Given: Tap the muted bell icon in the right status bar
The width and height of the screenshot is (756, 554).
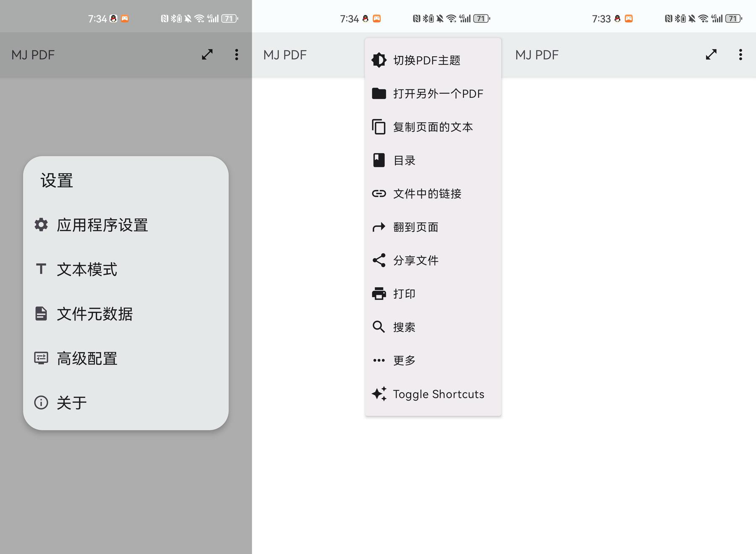Looking at the screenshot, I should point(692,18).
